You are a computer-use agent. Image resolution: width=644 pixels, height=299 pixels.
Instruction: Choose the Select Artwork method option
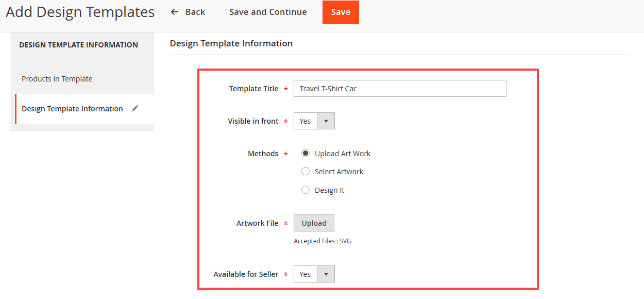pos(306,172)
